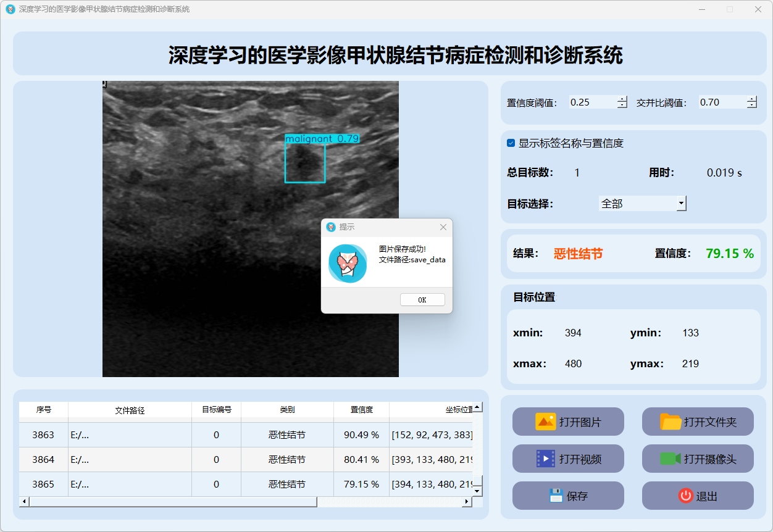The image size is (773, 532).
Task: Click the 类别 column header
Action: tap(287, 410)
